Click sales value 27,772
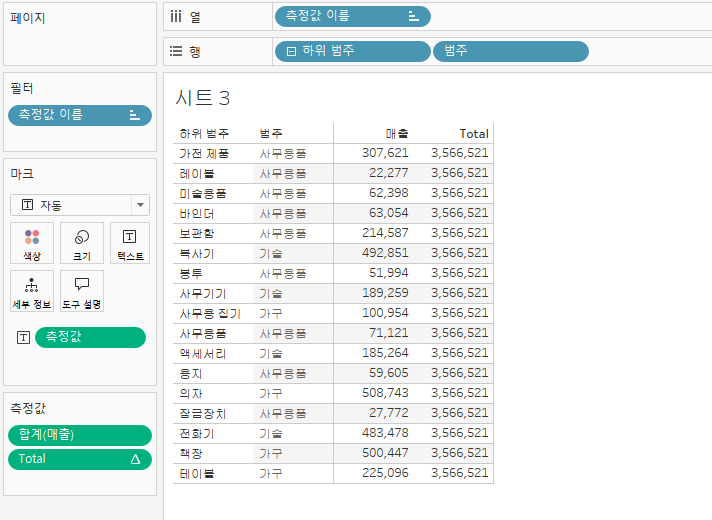This screenshot has height=520, width=712. click(x=389, y=412)
